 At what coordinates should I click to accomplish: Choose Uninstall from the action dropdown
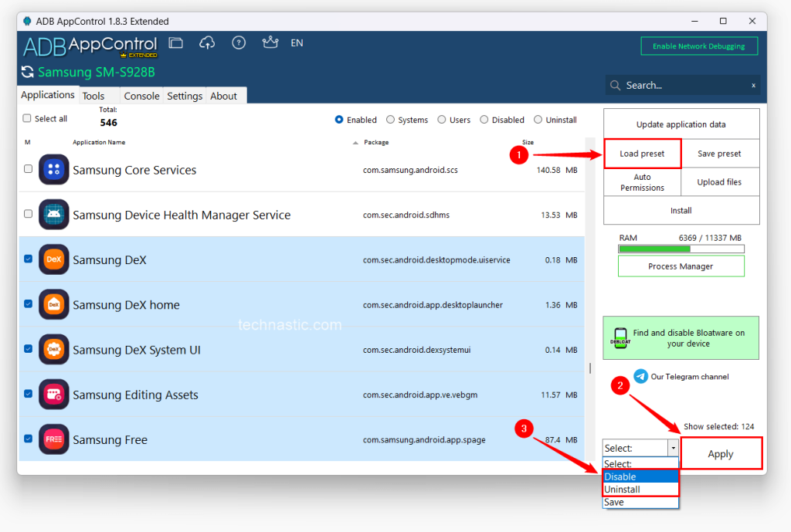(623, 489)
